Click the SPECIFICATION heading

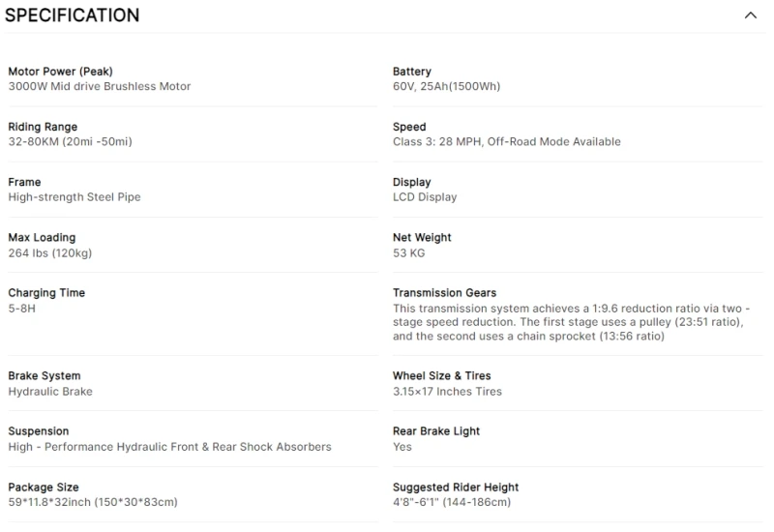pos(72,15)
